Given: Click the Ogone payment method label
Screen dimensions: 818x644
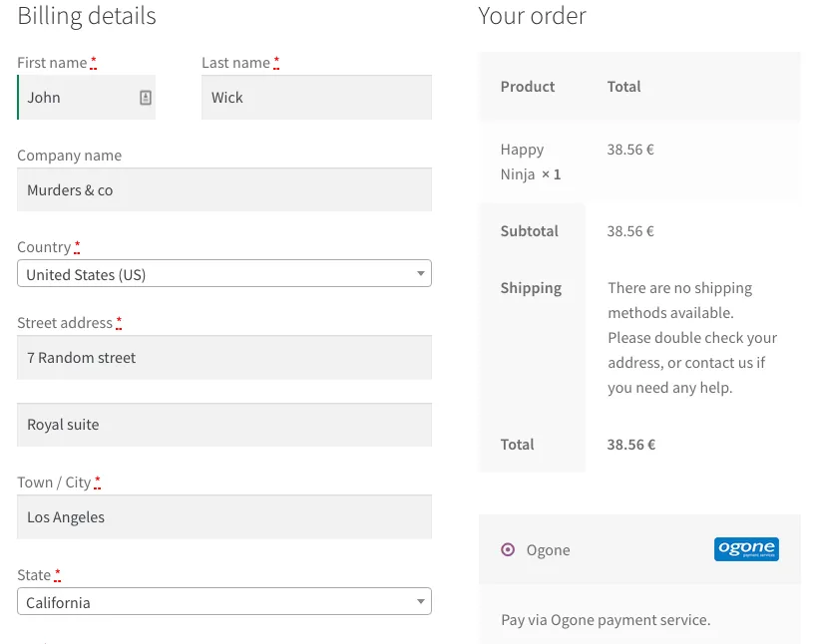Looking at the screenshot, I should click(548, 550).
